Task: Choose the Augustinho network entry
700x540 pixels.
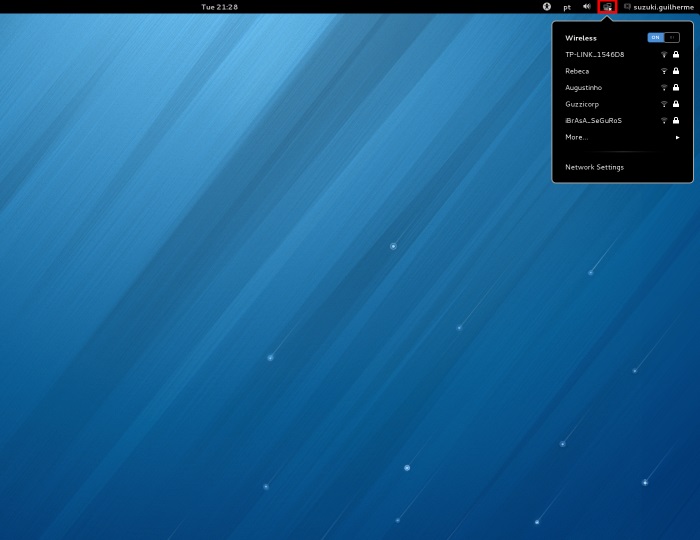Action: point(583,88)
